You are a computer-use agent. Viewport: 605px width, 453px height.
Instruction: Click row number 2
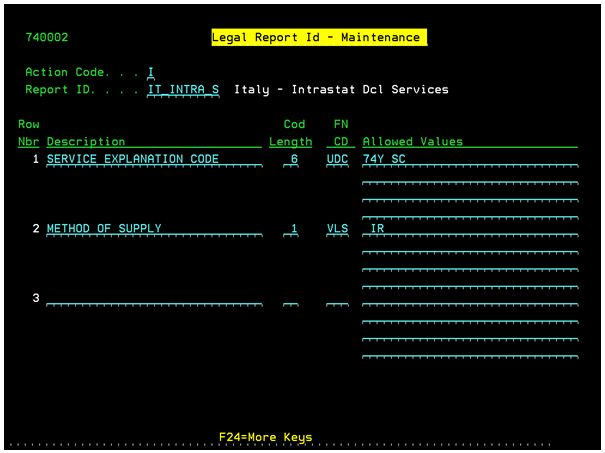pyautogui.click(x=36, y=228)
